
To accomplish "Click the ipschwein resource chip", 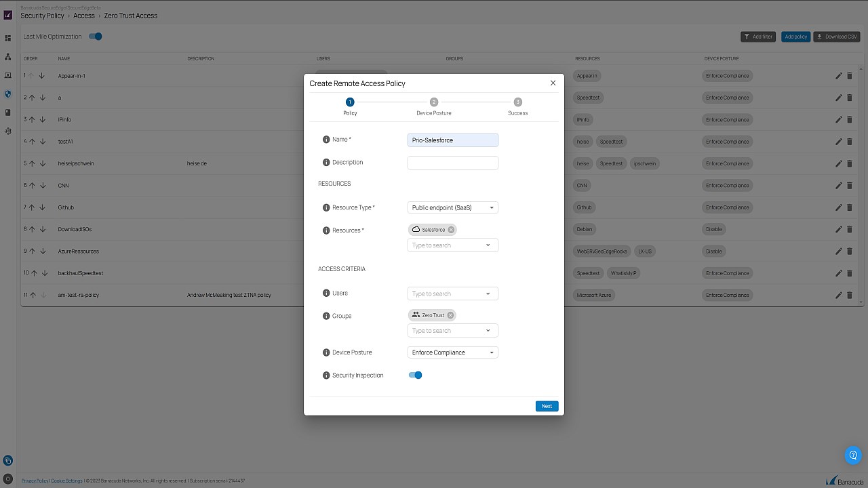I will [x=644, y=163].
